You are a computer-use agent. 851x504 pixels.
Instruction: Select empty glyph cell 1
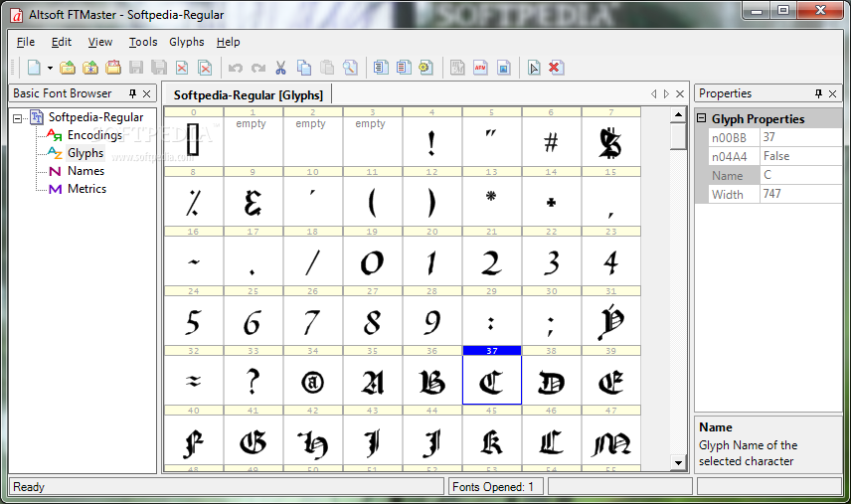253,137
